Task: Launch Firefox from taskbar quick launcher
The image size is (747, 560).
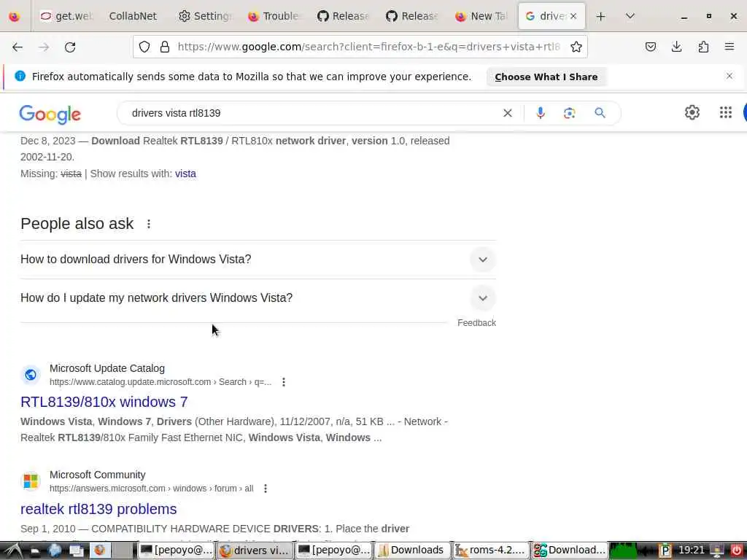Action: click(99, 551)
